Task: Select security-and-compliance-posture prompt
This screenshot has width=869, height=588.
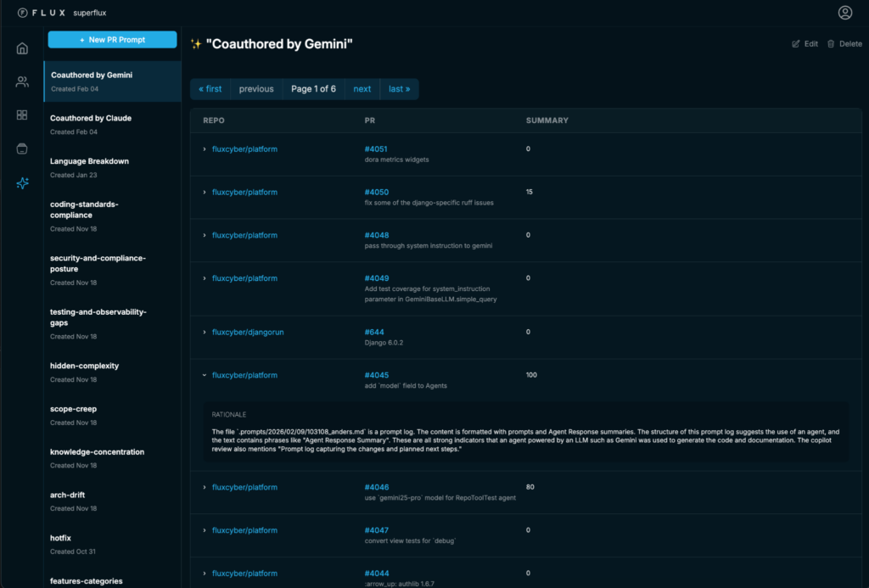Action: (113, 270)
